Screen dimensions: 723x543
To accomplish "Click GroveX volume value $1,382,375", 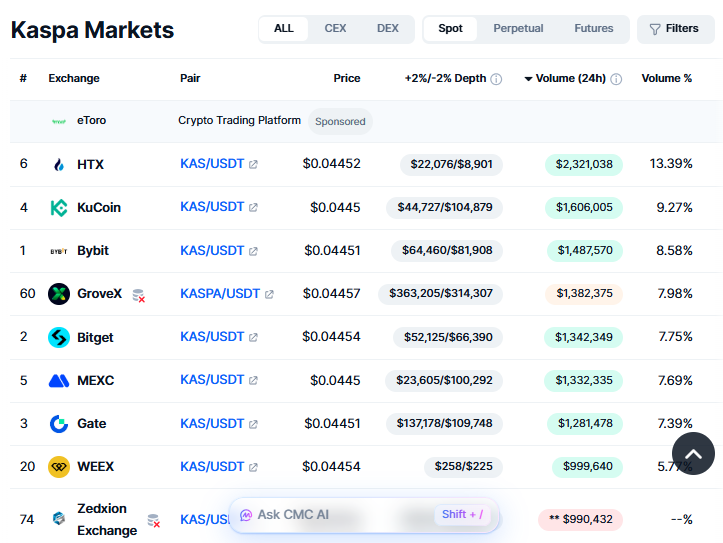I will point(584,294).
